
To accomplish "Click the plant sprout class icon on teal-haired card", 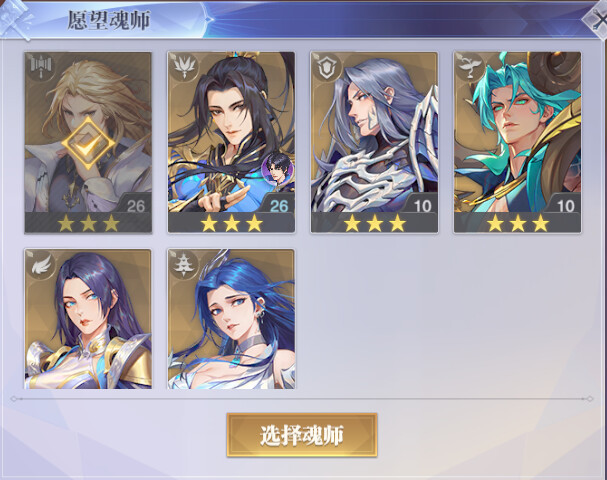I will coord(470,68).
